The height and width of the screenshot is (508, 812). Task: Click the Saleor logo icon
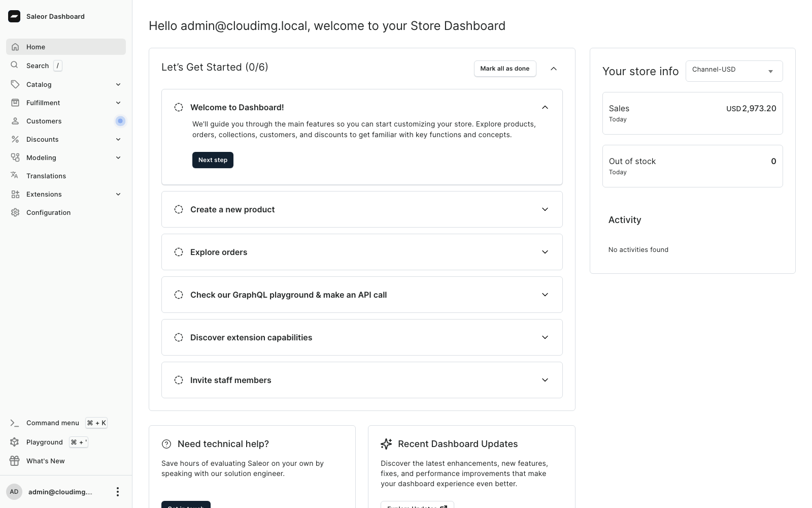(14, 16)
